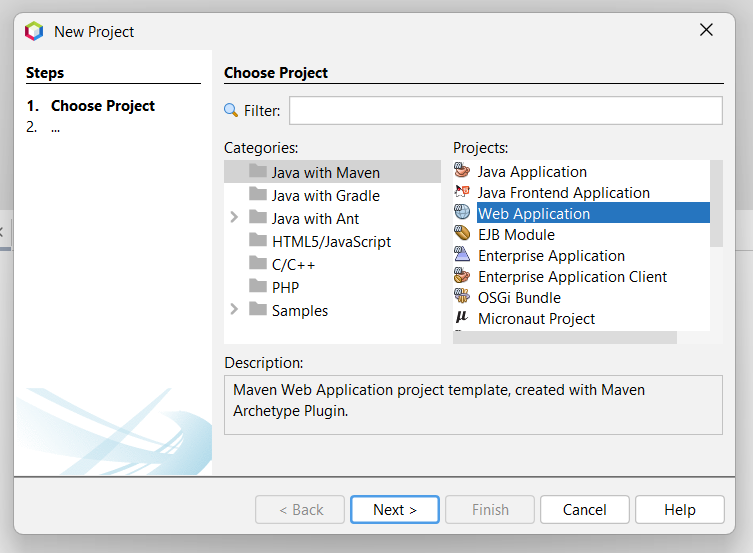Click the disabled Finish button

click(490, 509)
